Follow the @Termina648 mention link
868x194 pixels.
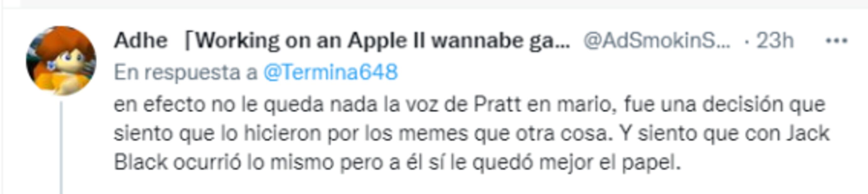tap(330, 72)
